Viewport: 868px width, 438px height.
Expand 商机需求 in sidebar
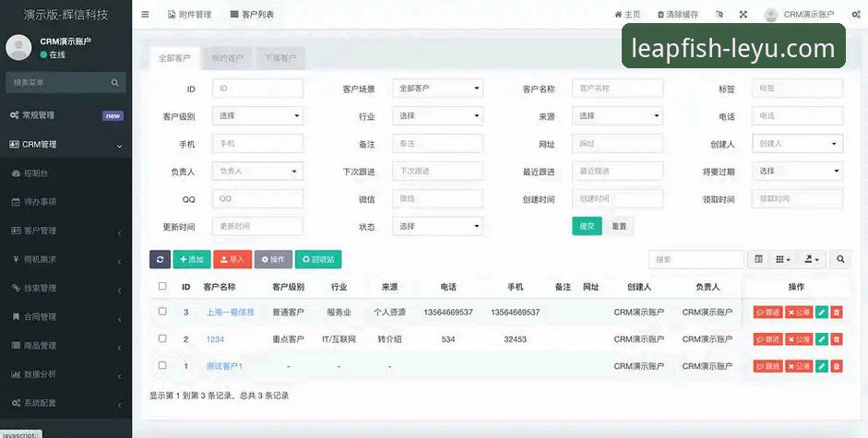coord(65,259)
